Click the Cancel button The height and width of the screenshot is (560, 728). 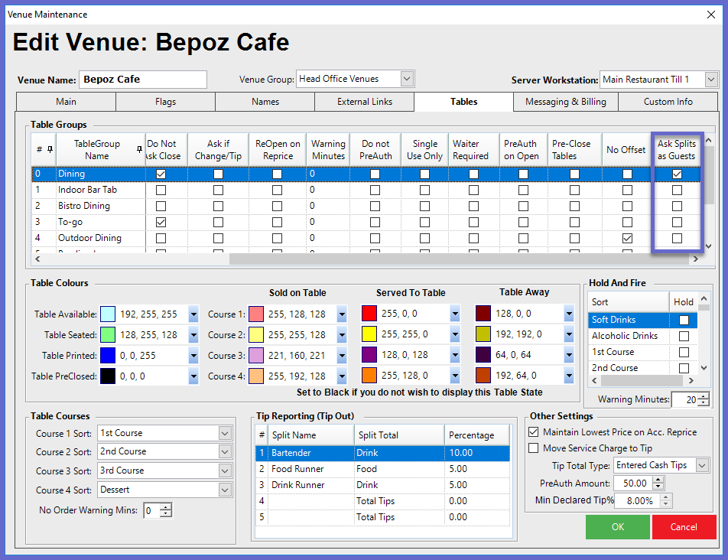point(684,527)
